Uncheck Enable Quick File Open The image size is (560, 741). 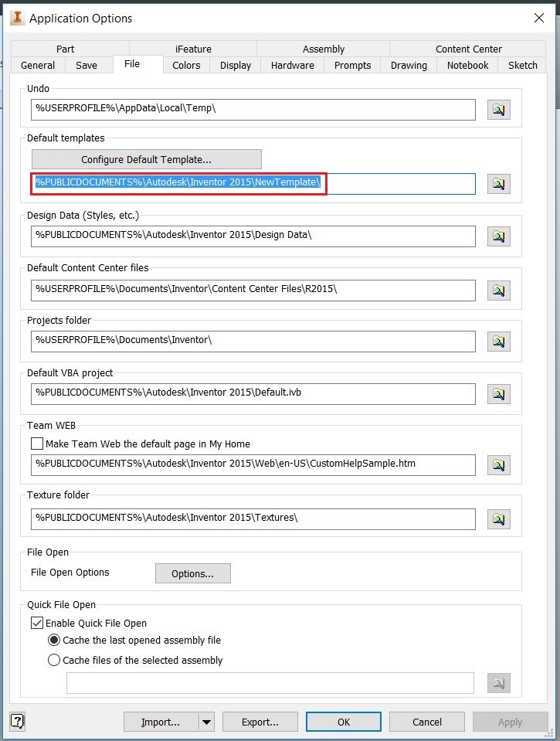(x=37, y=623)
